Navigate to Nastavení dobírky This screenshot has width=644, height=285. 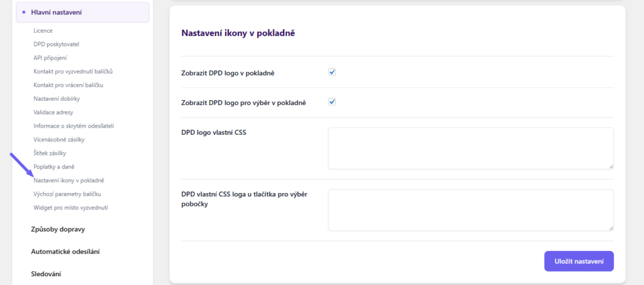click(x=57, y=99)
